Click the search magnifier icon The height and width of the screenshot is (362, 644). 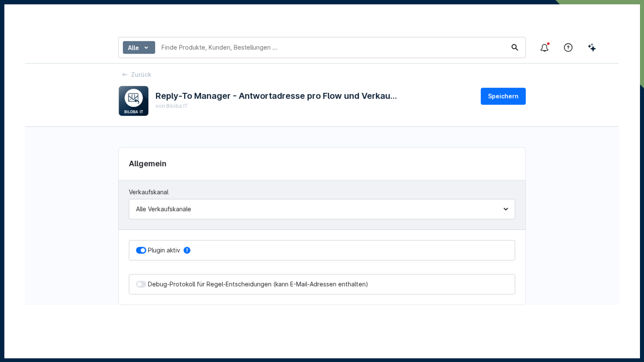click(515, 48)
